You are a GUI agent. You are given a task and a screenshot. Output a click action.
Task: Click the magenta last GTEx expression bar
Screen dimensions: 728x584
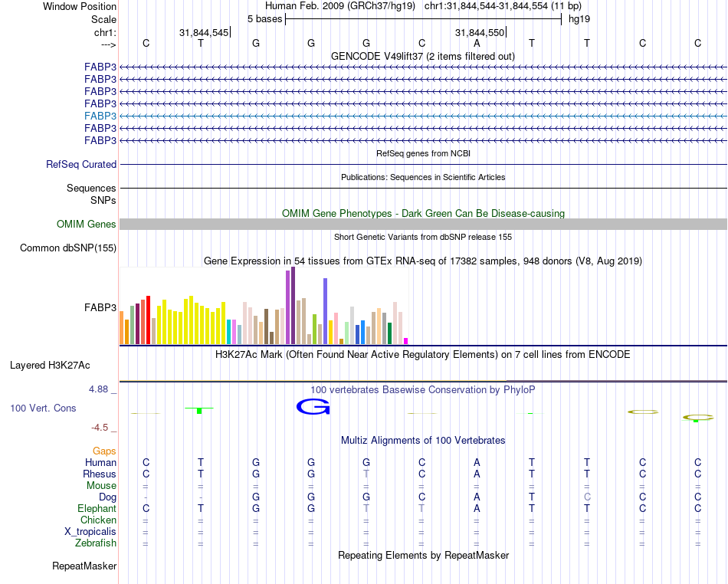point(406,341)
